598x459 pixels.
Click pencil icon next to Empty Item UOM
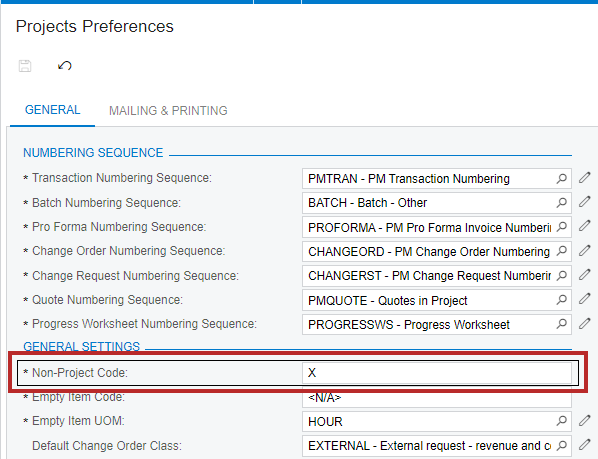[x=584, y=421]
